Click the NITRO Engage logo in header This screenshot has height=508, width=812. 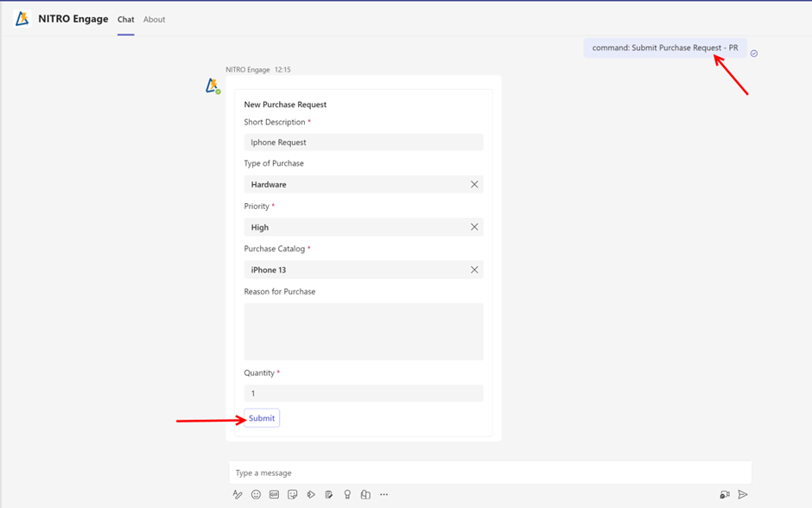click(x=22, y=19)
